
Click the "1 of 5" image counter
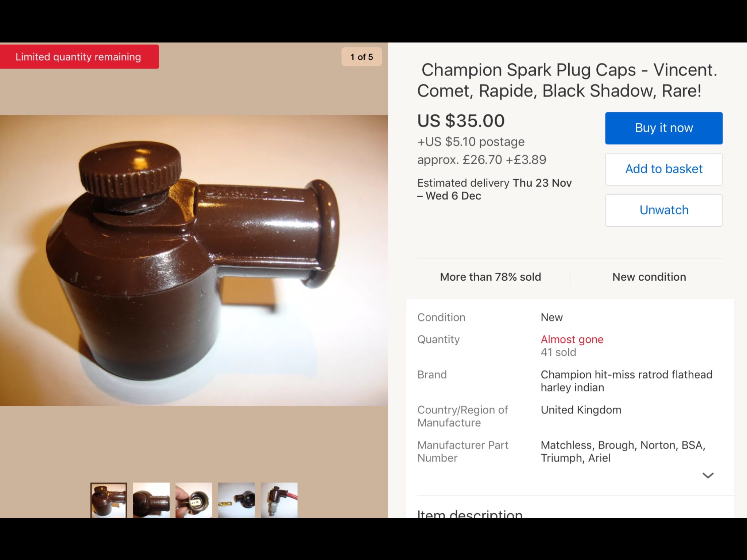pos(361,57)
